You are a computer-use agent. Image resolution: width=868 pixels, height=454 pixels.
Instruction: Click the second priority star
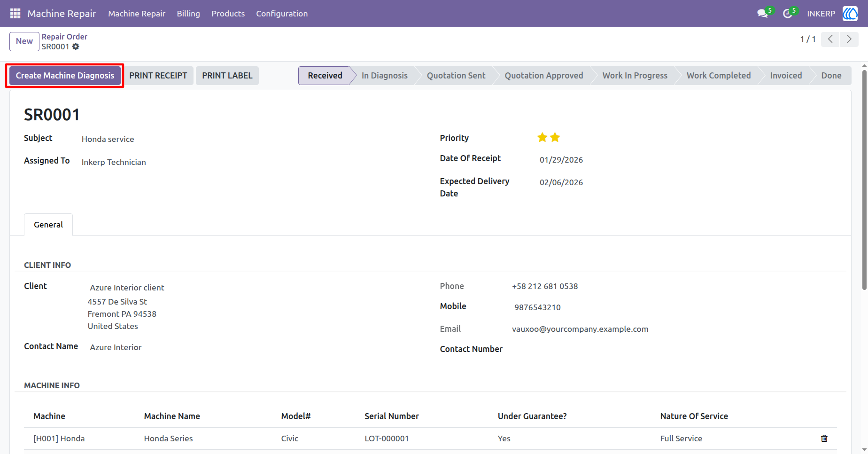(x=555, y=138)
